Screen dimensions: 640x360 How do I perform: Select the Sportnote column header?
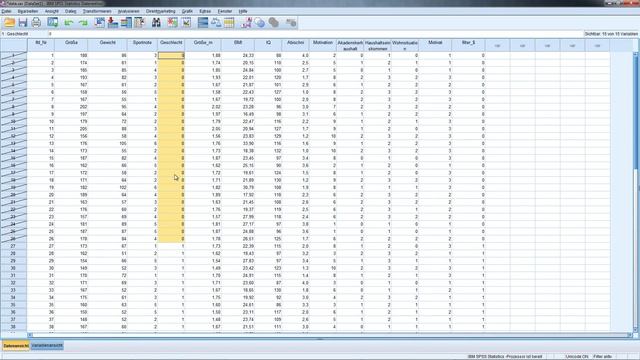click(x=142, y=45)
